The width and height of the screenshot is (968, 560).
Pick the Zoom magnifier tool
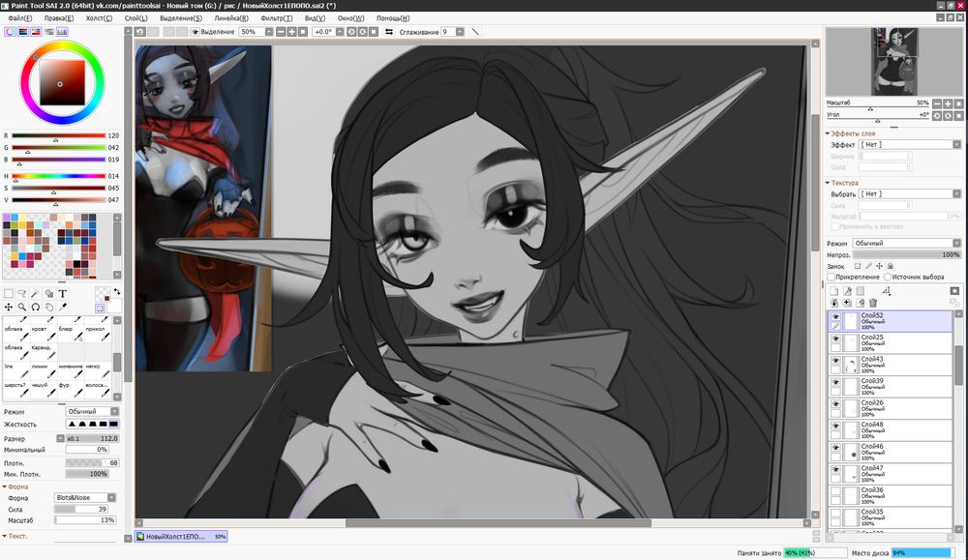pyautogui.click(x=21, y=307)
